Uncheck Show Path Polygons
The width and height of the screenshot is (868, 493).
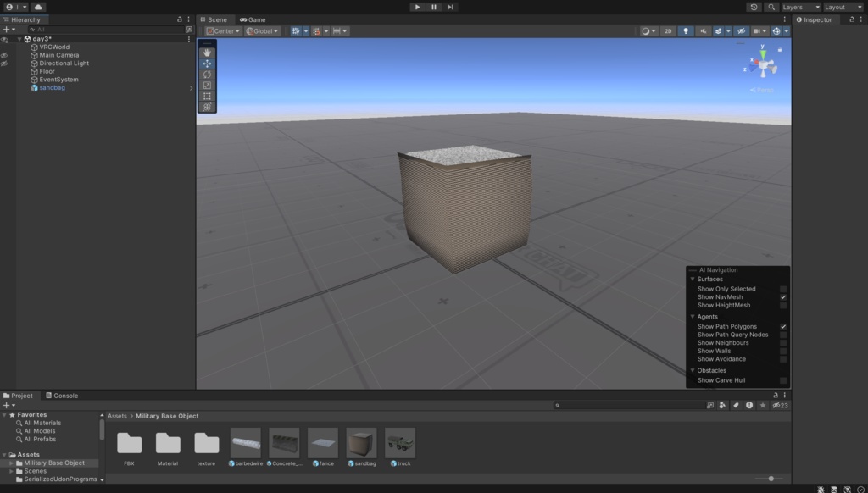tap(783, 326)
